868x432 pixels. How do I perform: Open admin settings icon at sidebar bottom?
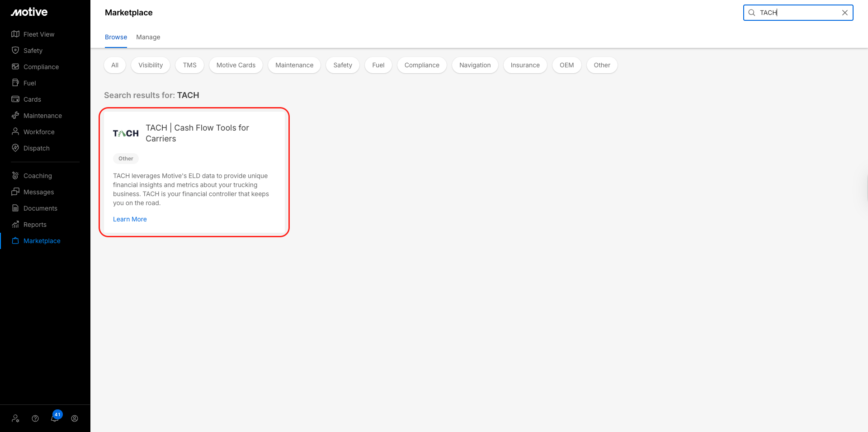point(15,418)
